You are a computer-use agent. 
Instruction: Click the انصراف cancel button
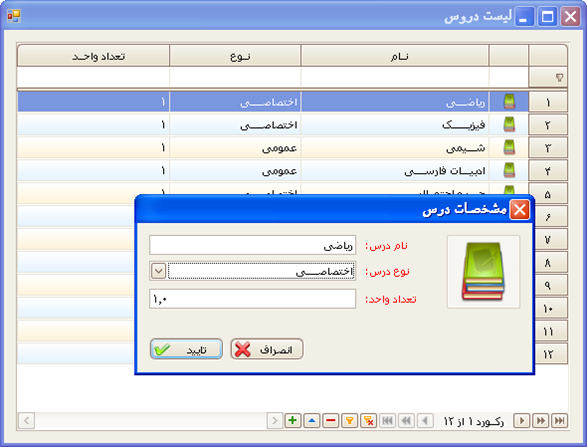coord(267,349)
